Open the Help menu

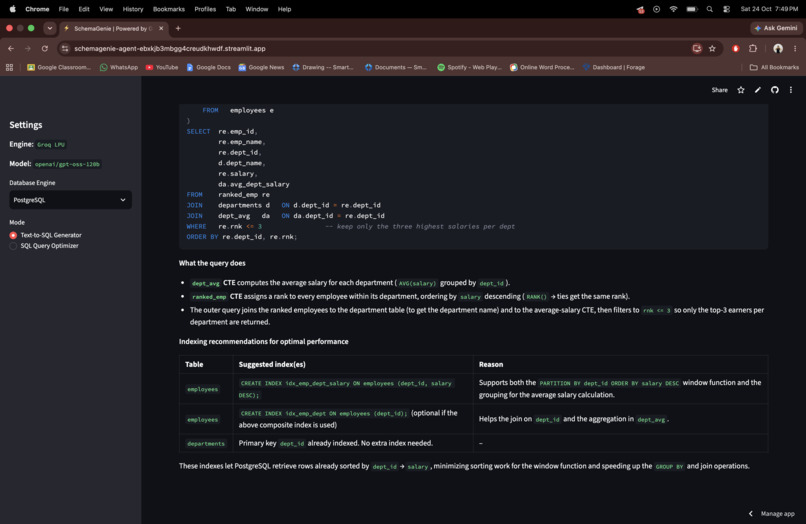(284, 9)
